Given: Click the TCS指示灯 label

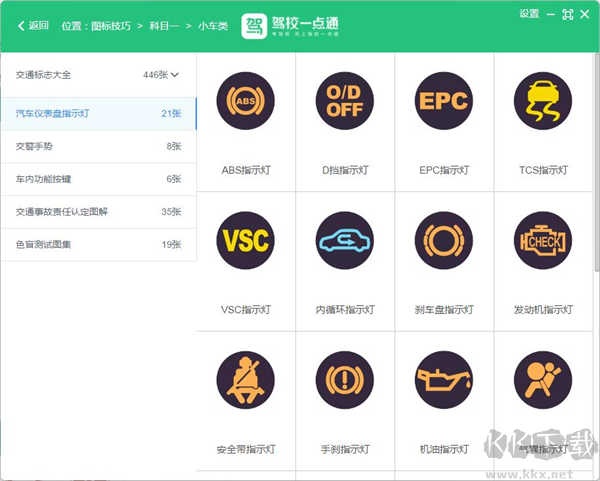Looking at the screenshot, I should [x=543, y=170].
